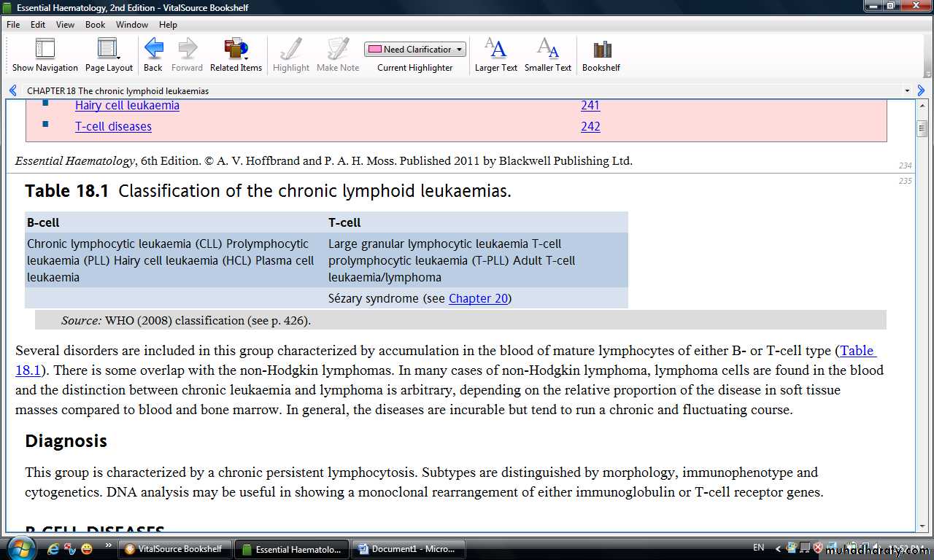Expand the chapter title dropdown arrow
The height and width of the screenshot is (560, 934).
coord(907,91)
